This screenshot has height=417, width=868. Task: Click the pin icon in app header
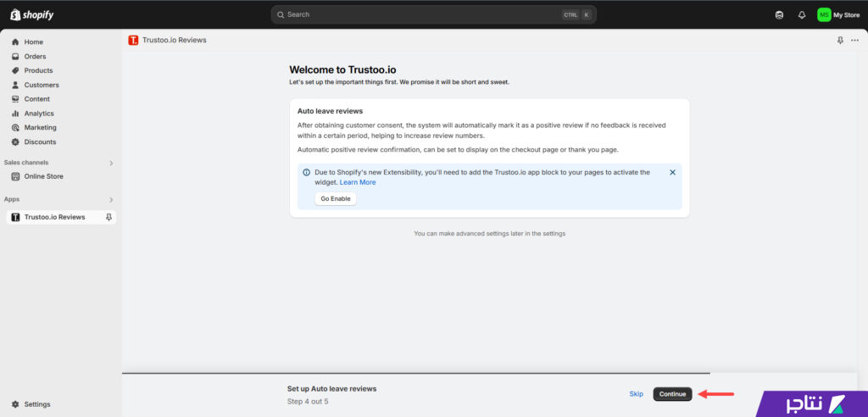click(x=840, y=40)
